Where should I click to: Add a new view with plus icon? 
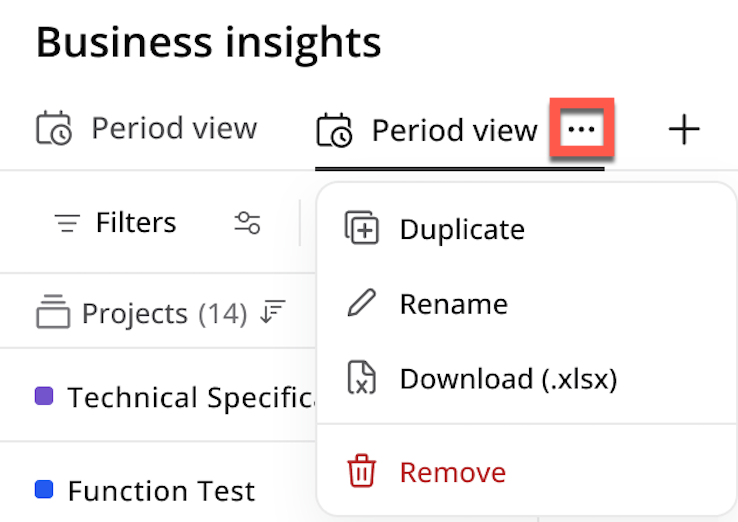click(x=684, y=129)
